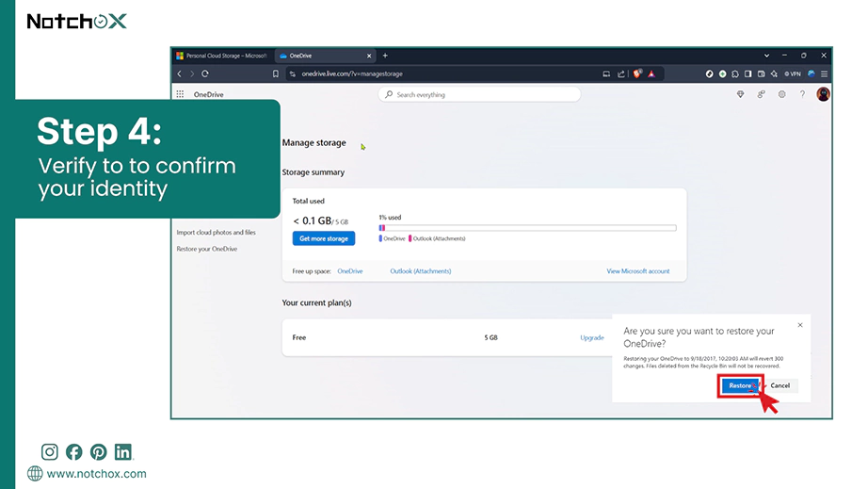Switch to Personal Cloud Storage tab
This screenshot has width=868, height=489.
coord(222,56)
